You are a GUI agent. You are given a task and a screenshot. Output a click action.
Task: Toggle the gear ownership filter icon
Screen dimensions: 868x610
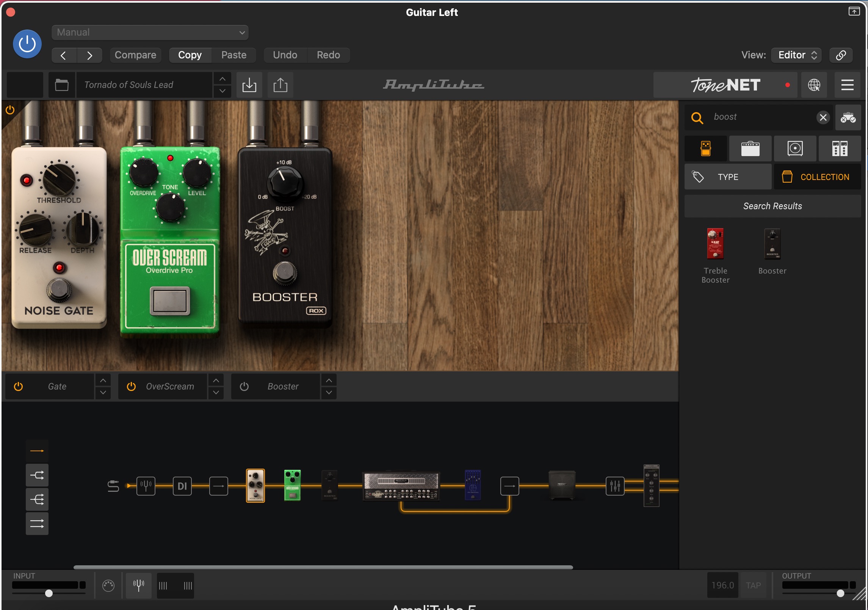tap(848, 117)
